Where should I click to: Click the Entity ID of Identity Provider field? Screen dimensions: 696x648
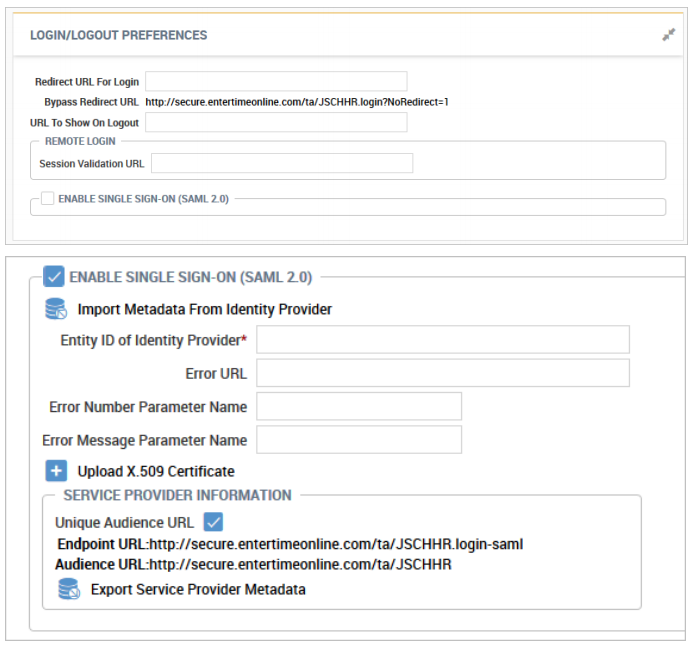[x=442, y=340]
